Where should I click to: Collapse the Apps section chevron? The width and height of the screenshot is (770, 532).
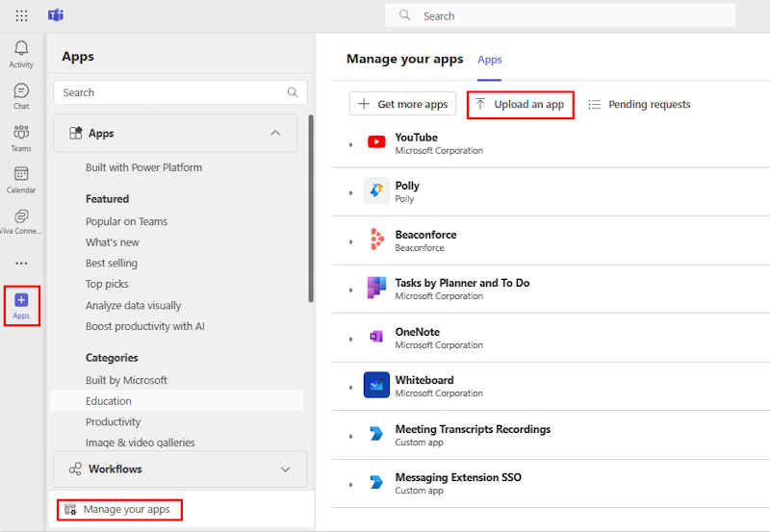click(275, 133)
